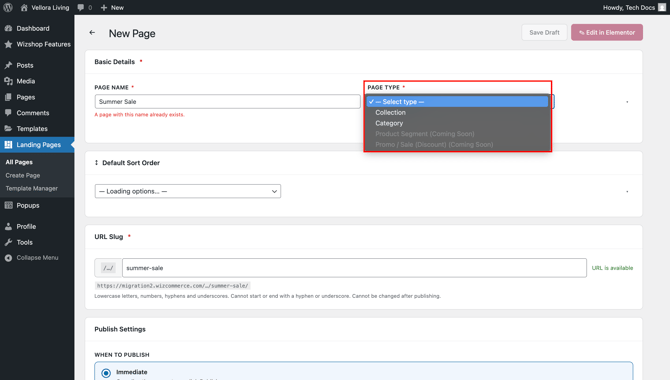
Task: Click the Templates folder icon
Action: [x=8, y=129]
